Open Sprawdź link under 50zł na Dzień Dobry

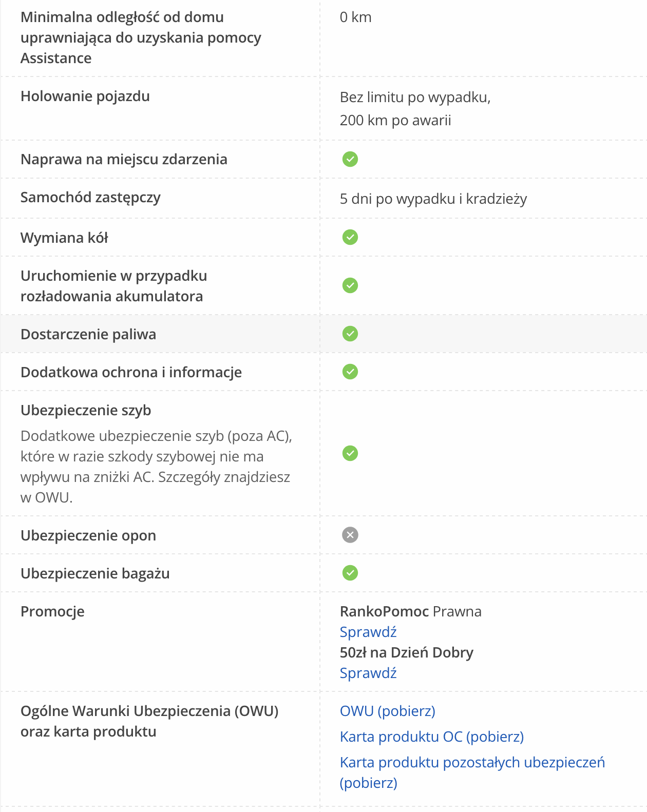tap(368, 673)
